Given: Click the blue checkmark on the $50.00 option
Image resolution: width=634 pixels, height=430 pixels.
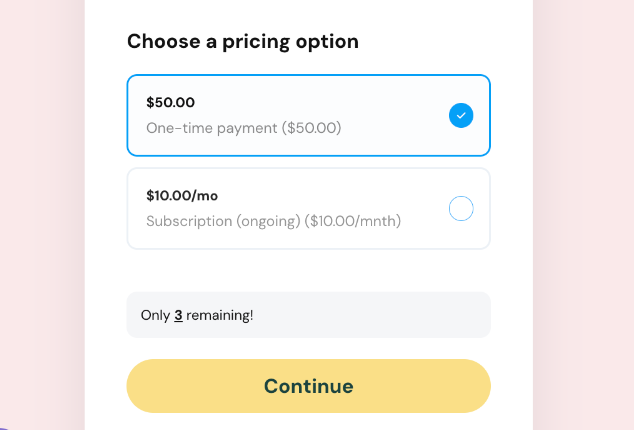Looking at the screenshot, I should 461,116.
